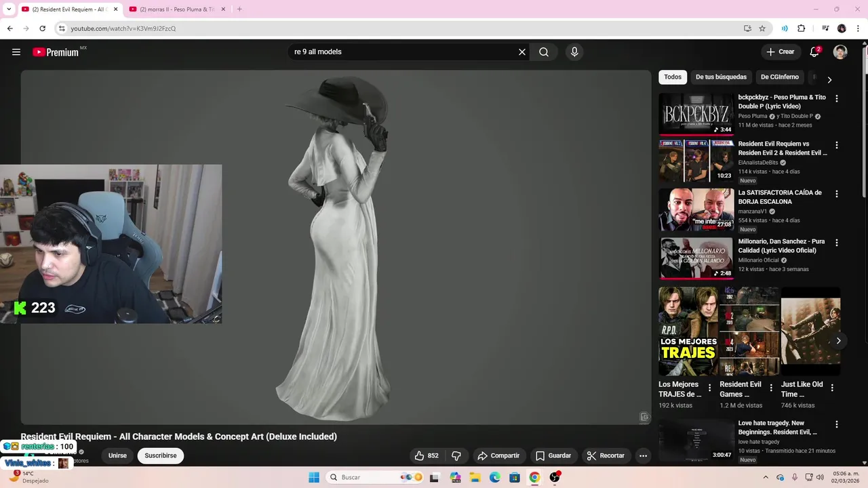Viewport: 868px width, 488px height.
Task: Open Microsoft Edge from taskbar
Action: pos(495,477)
